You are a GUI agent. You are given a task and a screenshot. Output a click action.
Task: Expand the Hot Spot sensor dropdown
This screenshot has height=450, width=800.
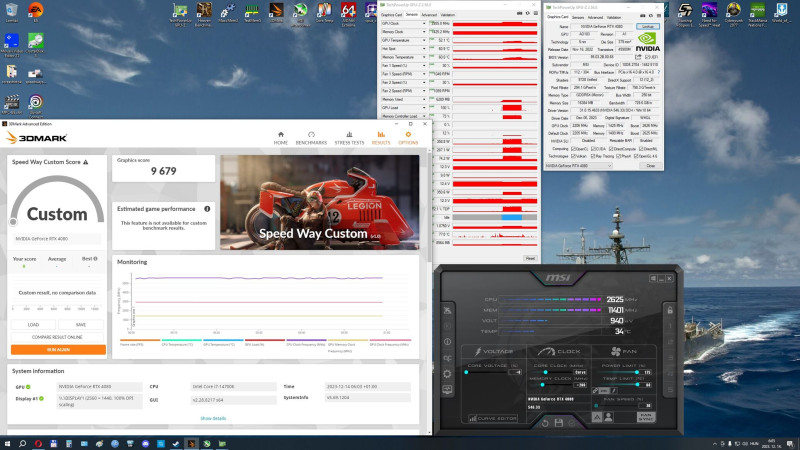click(424, 48)
